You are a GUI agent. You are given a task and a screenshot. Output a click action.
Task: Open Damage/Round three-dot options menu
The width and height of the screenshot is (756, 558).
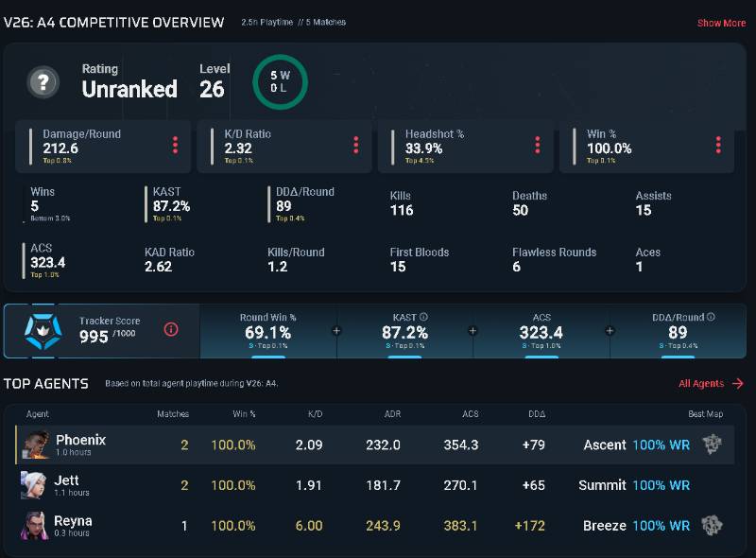[x=175, y=145]
